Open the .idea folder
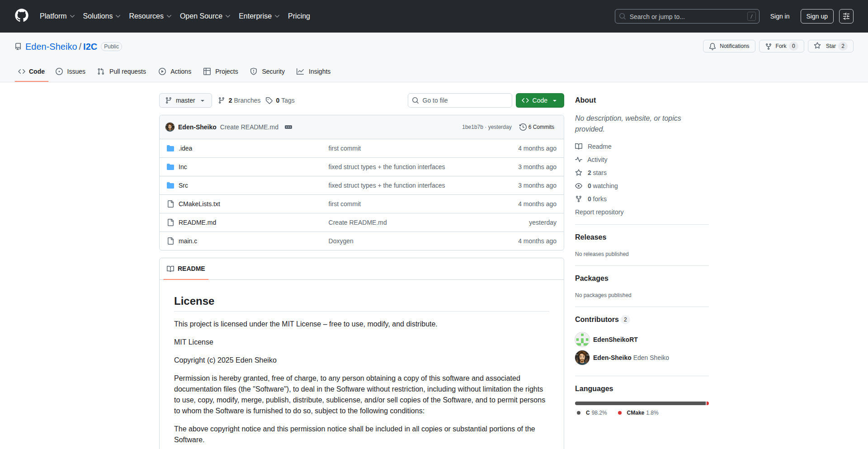 [x=185, y=148]
